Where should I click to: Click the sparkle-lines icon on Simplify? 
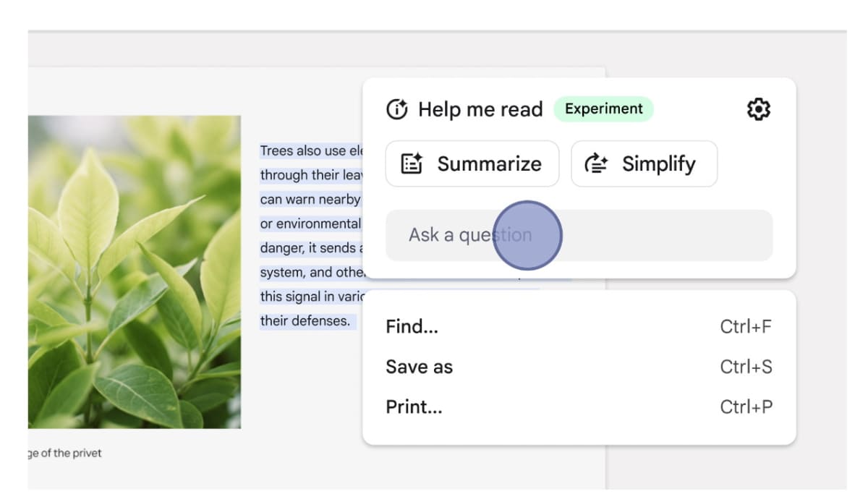click(596, 164)
